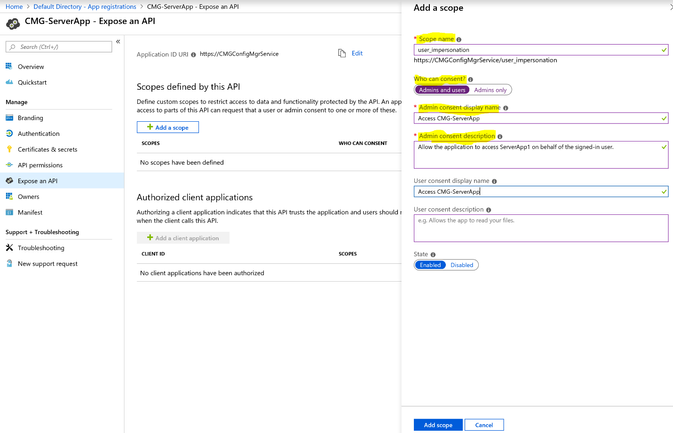Click the Scope name input field
The height and width of the screenshot is (433, 673).
coord(541,50)
